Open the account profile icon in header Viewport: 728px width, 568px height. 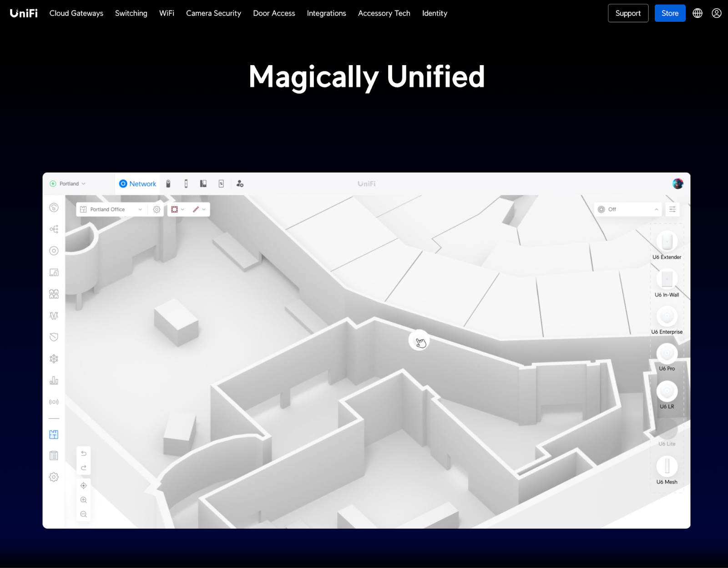tap(717, 13)
